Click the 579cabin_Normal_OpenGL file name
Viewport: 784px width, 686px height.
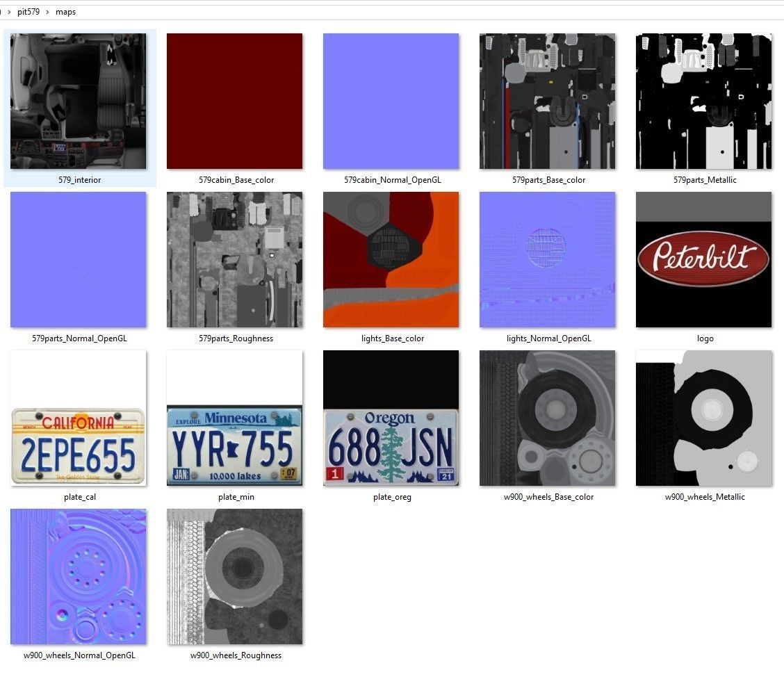coord(393,180)
